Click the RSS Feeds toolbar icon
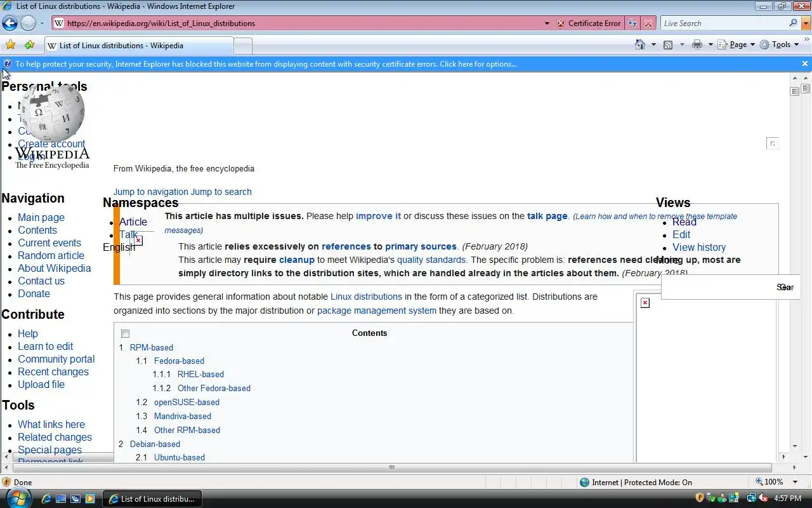This screenshot has width=812, height=508. [x=668, y=44]
